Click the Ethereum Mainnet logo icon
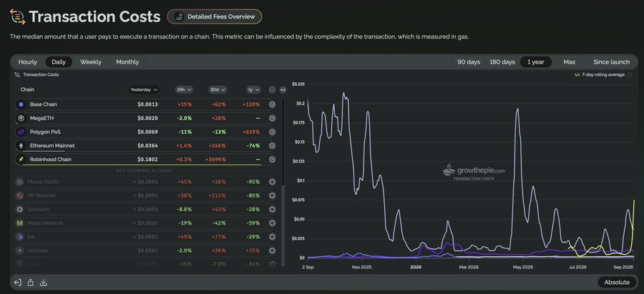The height and width of the screenshot is (294, 644). tap(21, 146)
